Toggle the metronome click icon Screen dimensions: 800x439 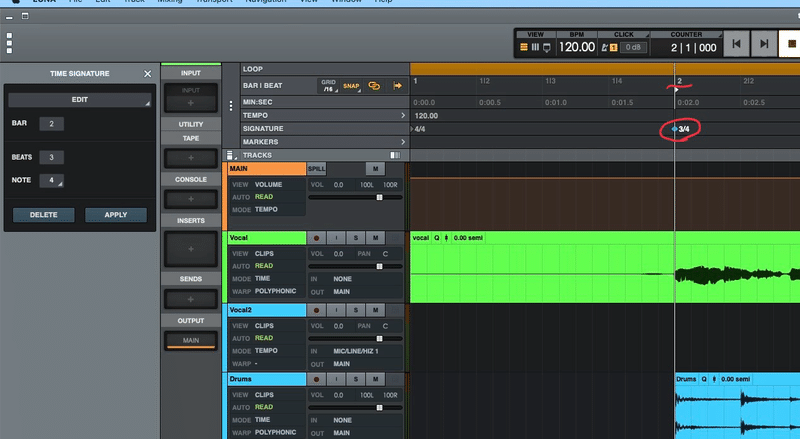tap(605, 47)
